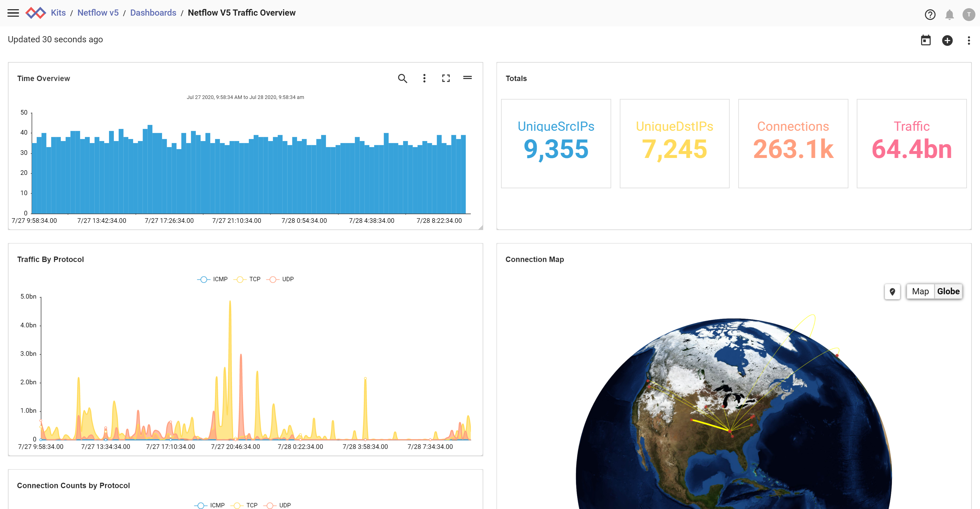Click the Gravwell logo icon
The height and width of the screenshot is (509, 980).
tap(35, 13)
